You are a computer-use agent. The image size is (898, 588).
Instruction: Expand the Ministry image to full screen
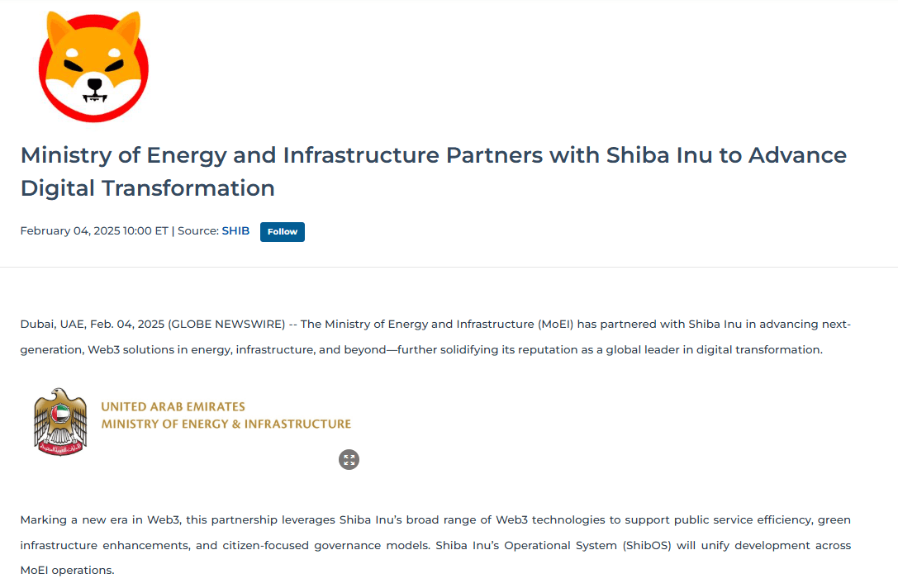tap(349, 459)
